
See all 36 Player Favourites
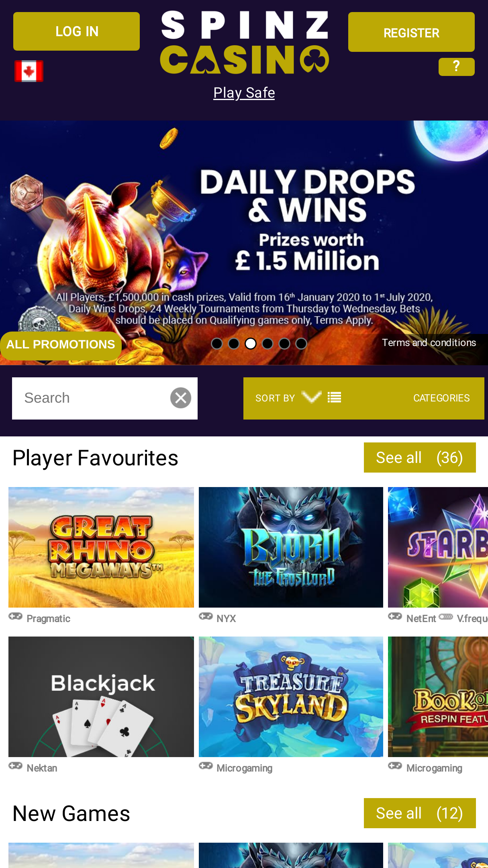(x=420, y=458)
